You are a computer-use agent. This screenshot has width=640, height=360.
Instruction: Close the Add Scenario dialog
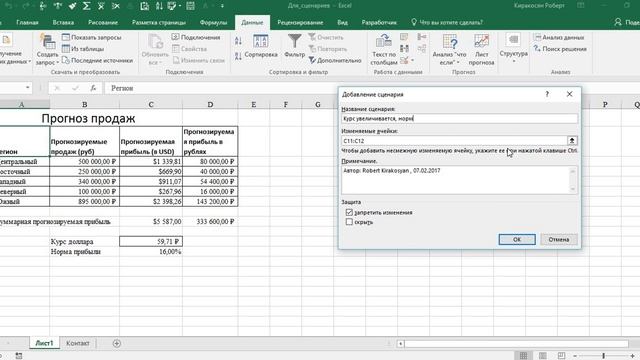(569, 94)
